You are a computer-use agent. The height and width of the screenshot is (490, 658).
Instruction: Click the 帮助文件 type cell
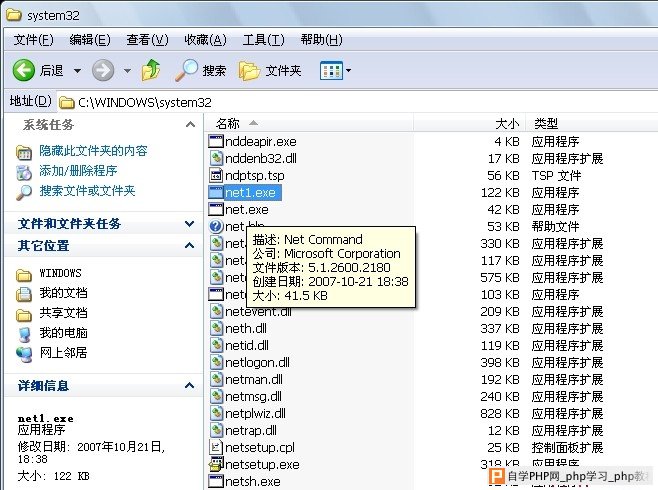pyautogui.click(x=555, y=227)
